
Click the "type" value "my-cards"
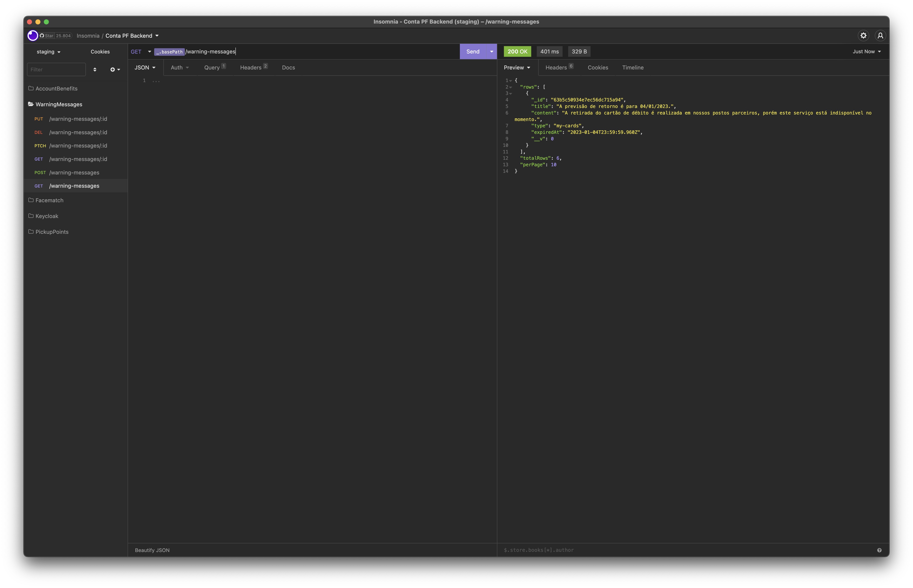(567, 126)
